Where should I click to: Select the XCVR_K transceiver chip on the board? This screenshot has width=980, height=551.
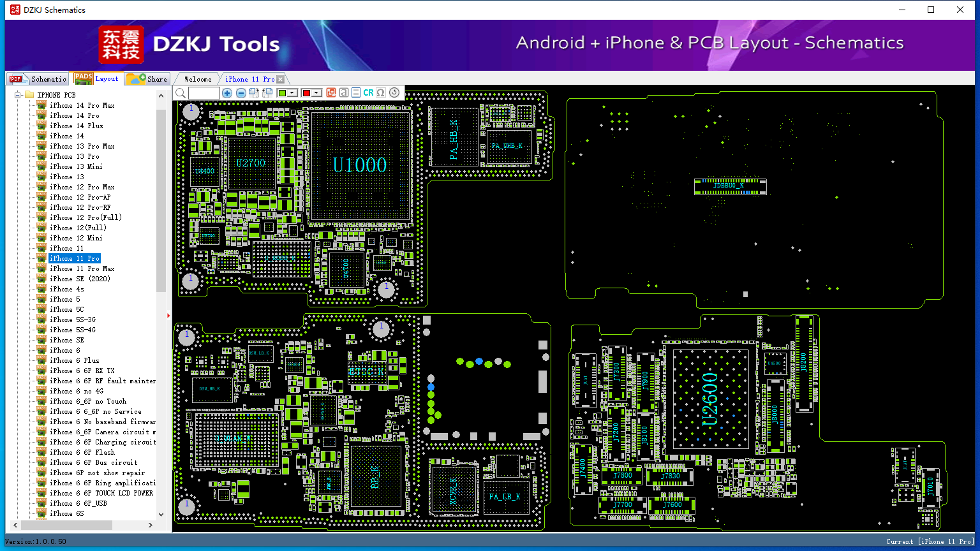coord(454,490)
